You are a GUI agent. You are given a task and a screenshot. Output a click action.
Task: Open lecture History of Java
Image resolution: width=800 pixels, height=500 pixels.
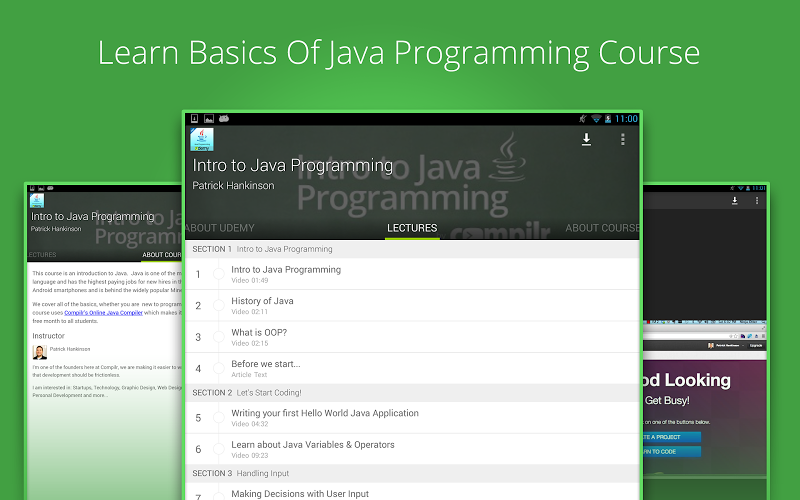coord(412,306)
